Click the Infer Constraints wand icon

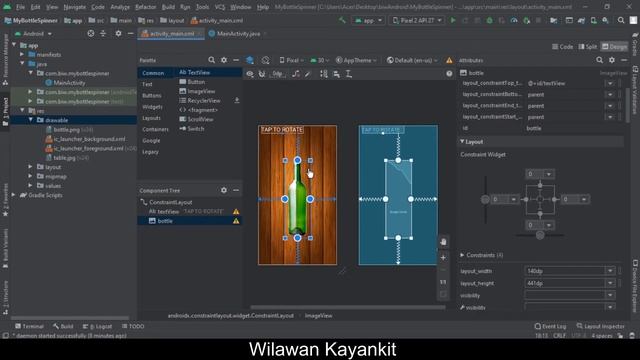click(308, 74)
